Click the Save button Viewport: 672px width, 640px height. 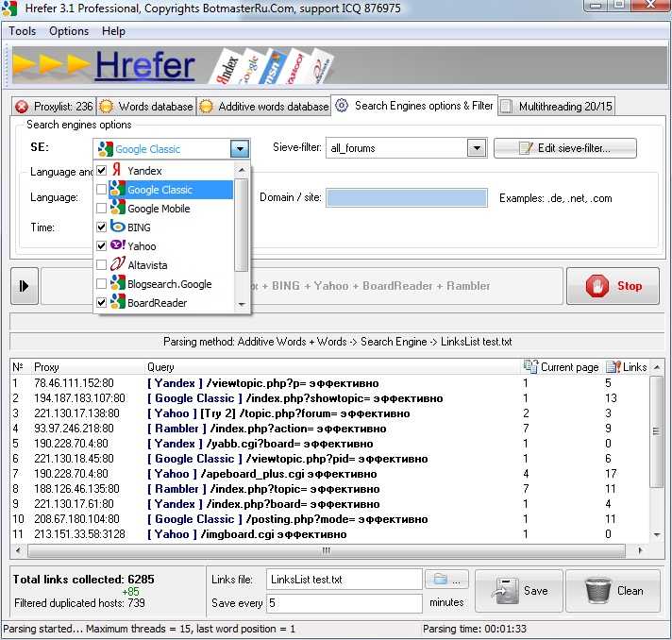518,591
